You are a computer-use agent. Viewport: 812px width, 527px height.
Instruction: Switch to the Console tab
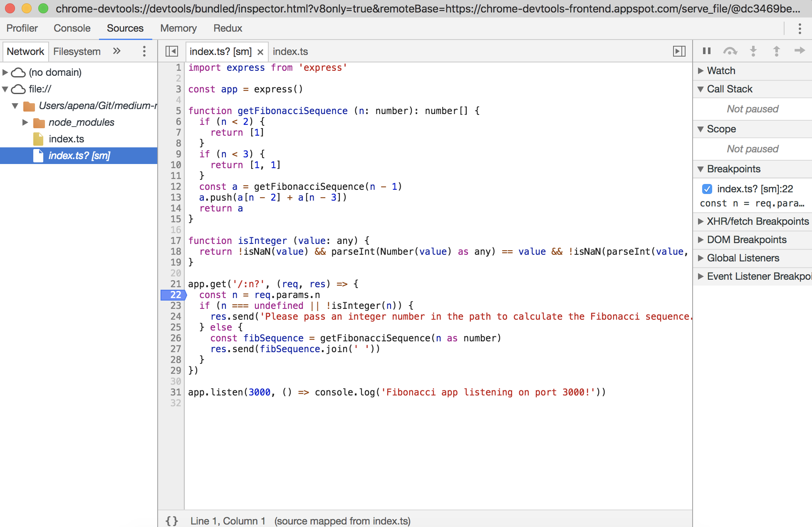72,28
